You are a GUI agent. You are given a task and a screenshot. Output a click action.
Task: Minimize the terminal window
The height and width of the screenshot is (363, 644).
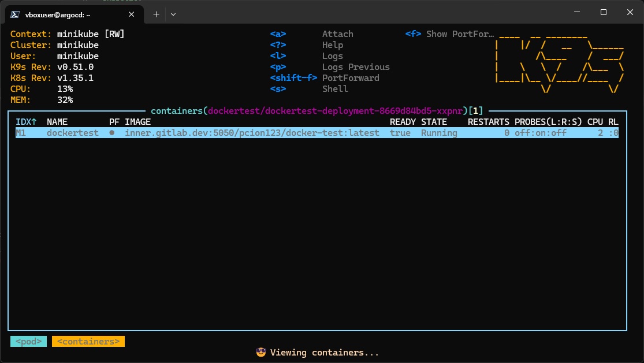coord(577,12)
